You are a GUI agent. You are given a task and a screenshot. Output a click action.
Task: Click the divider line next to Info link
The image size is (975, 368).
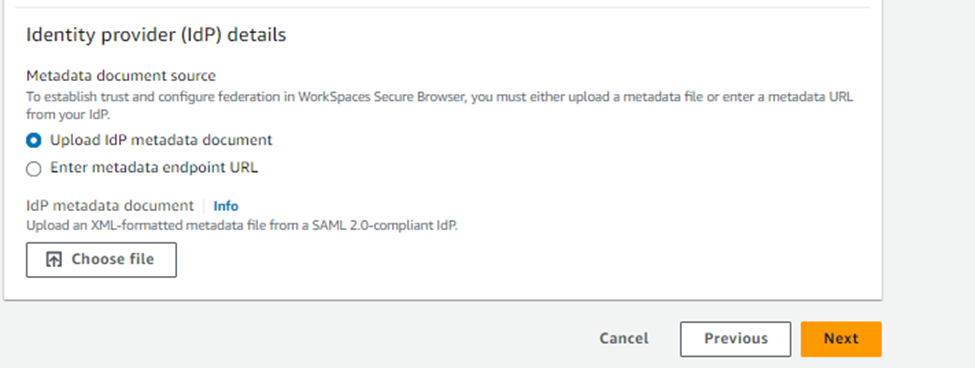(x=203, y=206)
